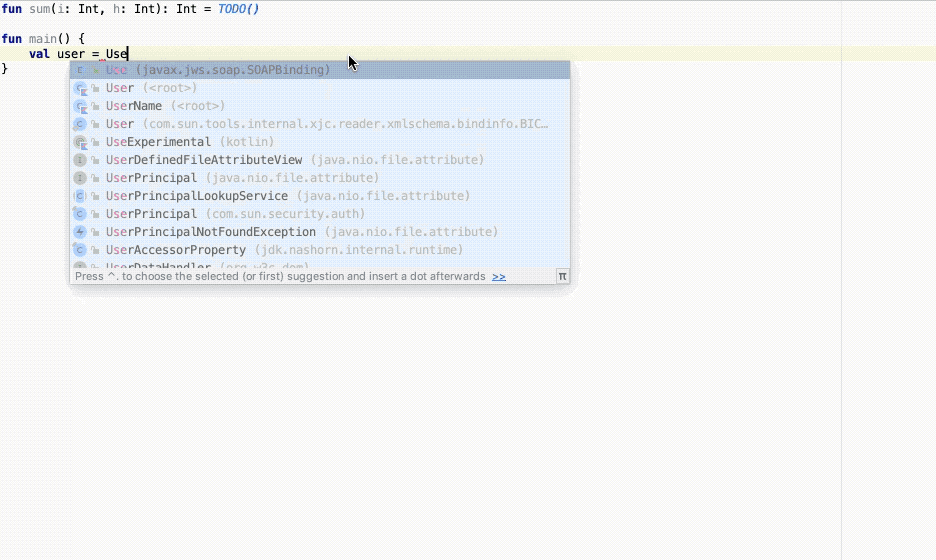Click the closing brace of main function
This screenshot has height=560, width=936.
pyautogui.click(x=5, y=69)
